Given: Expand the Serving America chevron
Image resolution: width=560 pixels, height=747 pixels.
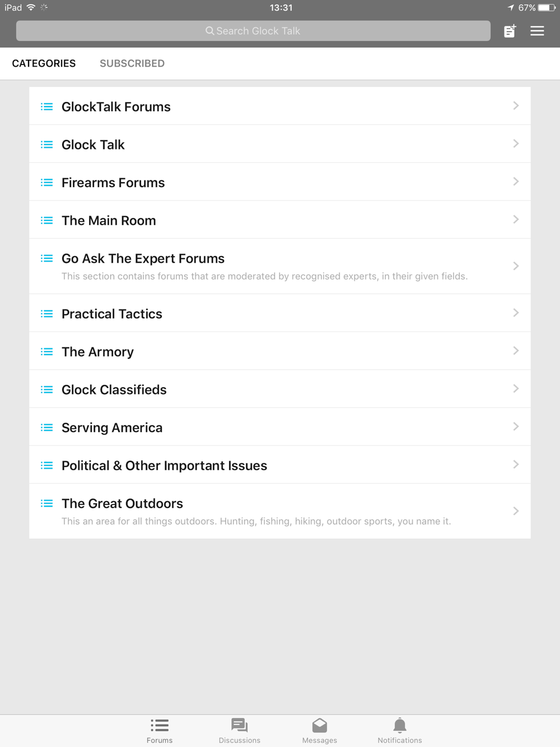Looking at the screenshot, I should [x=516, y=427].
